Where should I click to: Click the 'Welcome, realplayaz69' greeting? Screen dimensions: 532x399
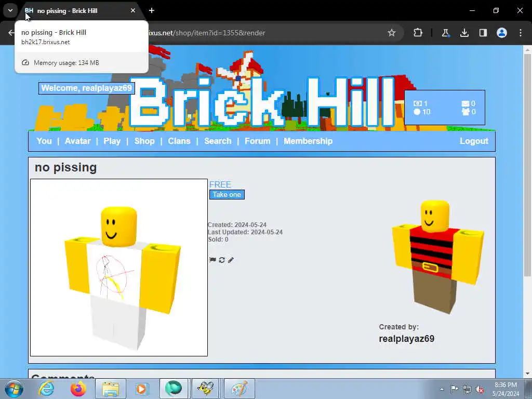(x=87, y=88)
